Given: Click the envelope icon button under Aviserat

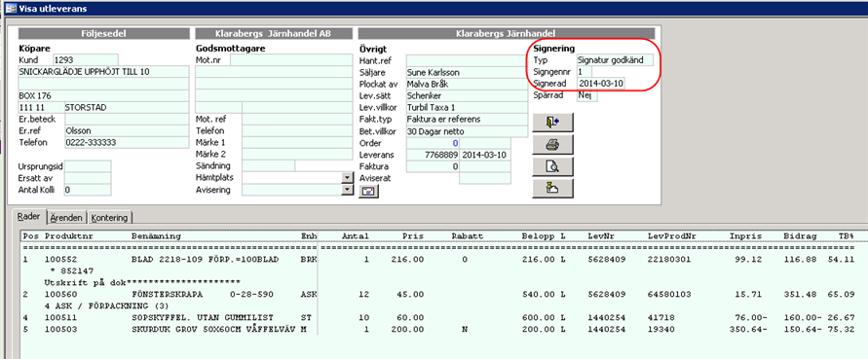Looking at the screenshot, I should (367, 192).
